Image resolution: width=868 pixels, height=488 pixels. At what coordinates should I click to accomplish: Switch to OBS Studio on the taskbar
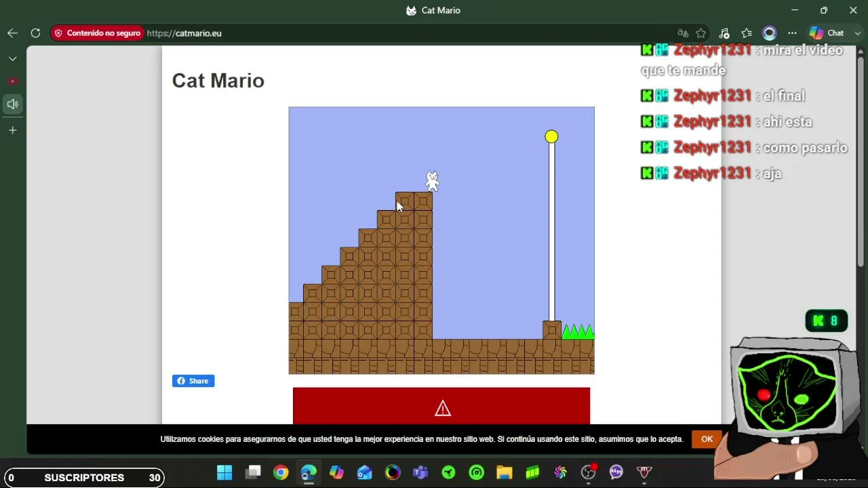pos(589,472)
